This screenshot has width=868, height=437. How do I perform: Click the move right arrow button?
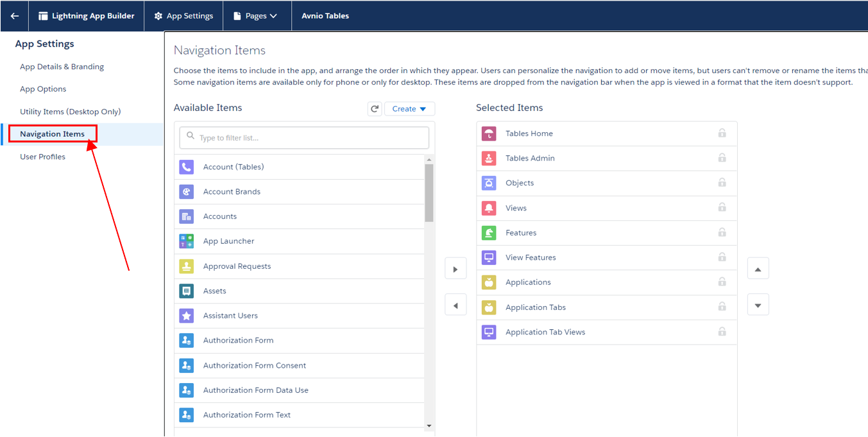(455, 269)
